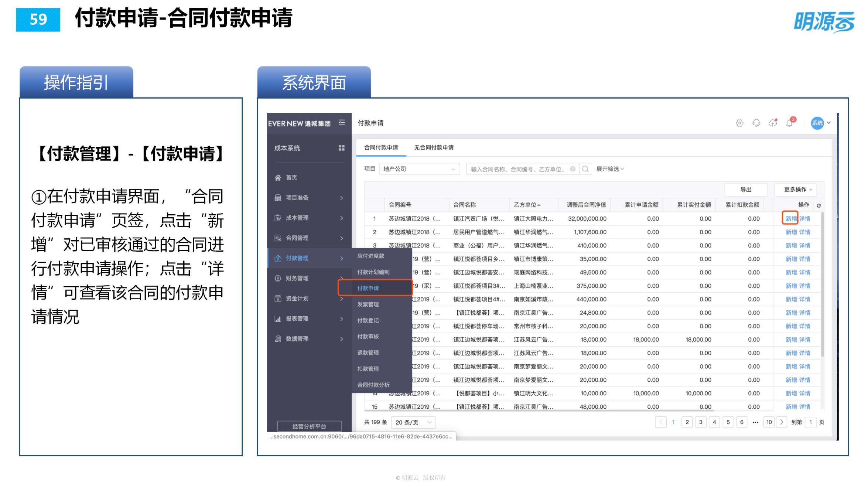Click the 资金计划 money icon
Viewport: 868px width, 487px height.
point(278,299)
